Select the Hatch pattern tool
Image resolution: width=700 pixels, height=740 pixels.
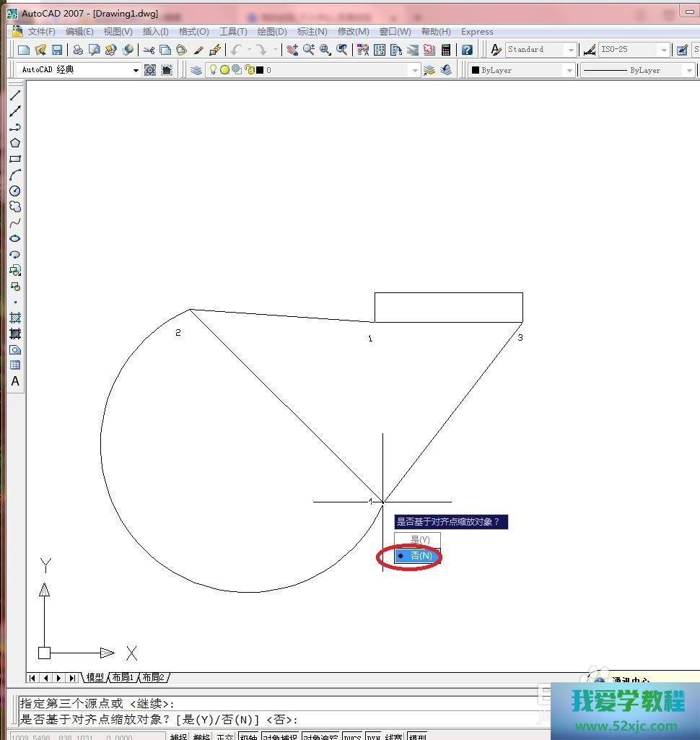coord(15,318)
